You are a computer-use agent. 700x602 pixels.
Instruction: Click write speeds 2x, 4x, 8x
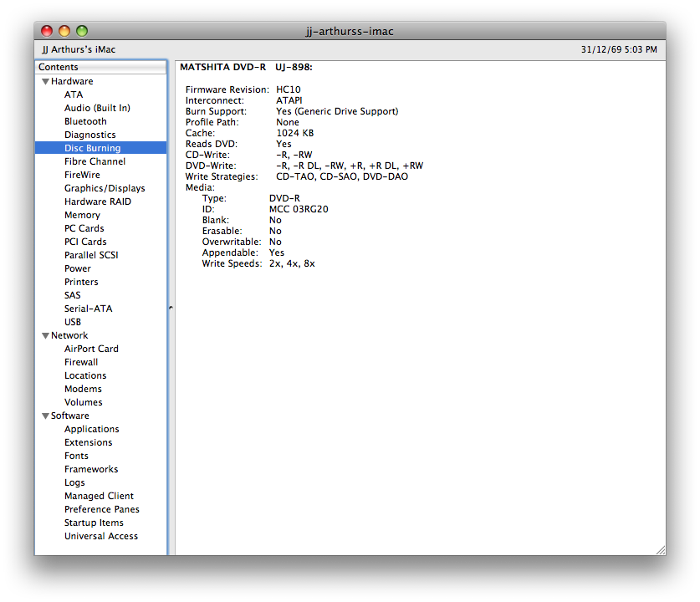pyautogui.click(x=292, y=263)
